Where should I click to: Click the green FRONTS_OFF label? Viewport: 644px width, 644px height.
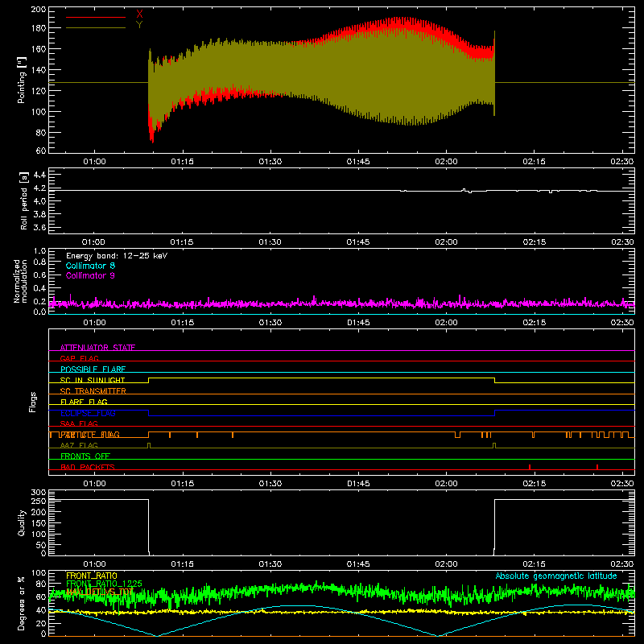pyautogui.click(x=85, y=456)
